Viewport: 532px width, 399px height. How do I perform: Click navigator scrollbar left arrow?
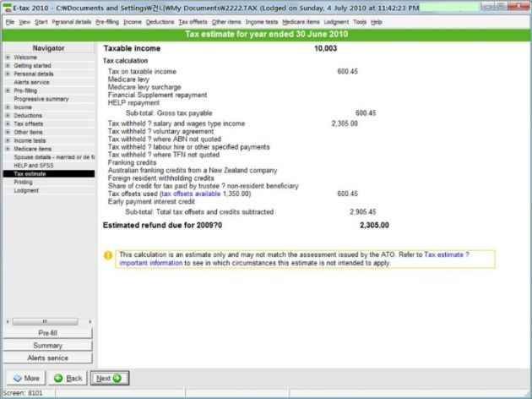(x=8, y=321)
